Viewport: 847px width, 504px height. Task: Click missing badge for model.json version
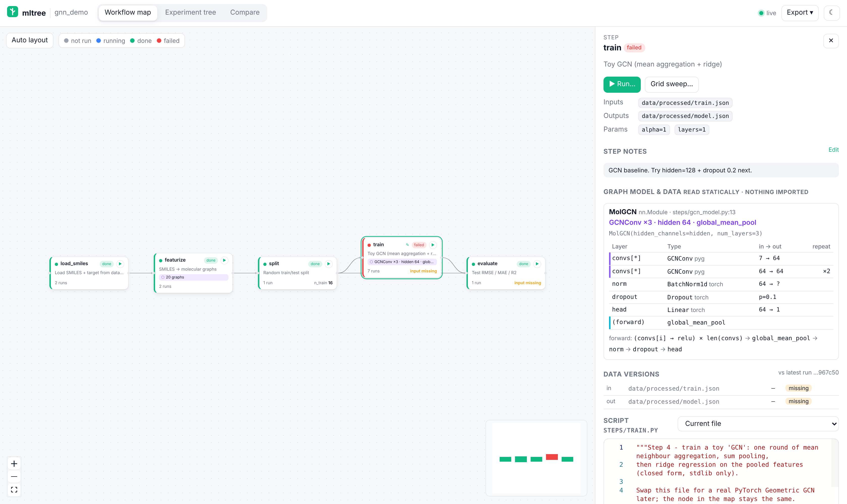(x=798, y=401)
